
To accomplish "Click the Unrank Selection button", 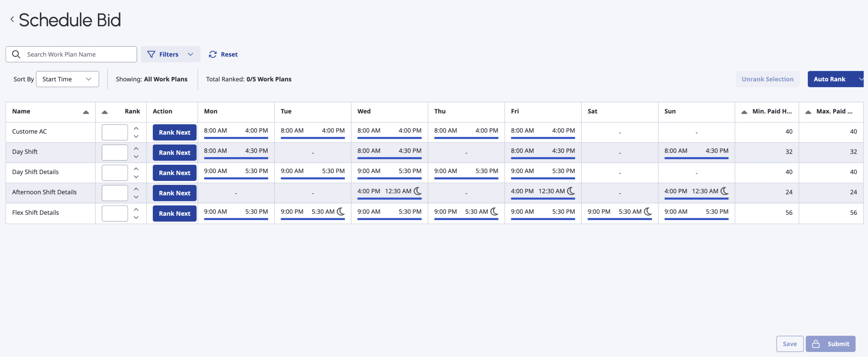I will point(767,79).
